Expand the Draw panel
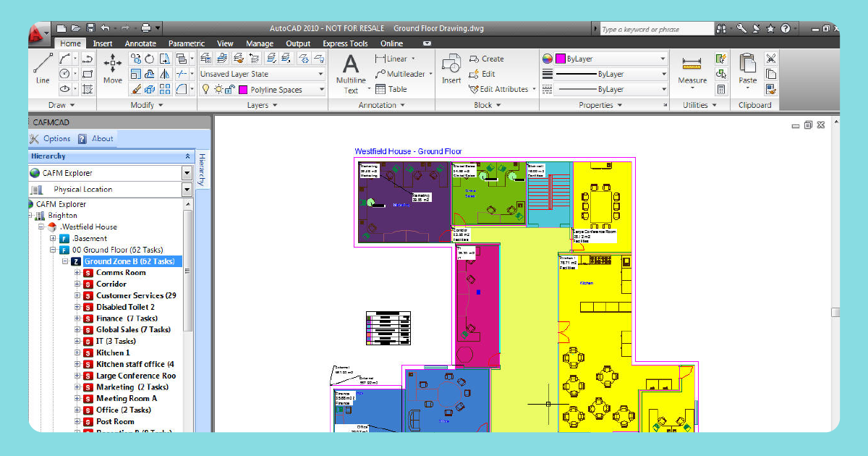Image resolution: width=868 pixels, height=456 pixels. coord(61,105)
